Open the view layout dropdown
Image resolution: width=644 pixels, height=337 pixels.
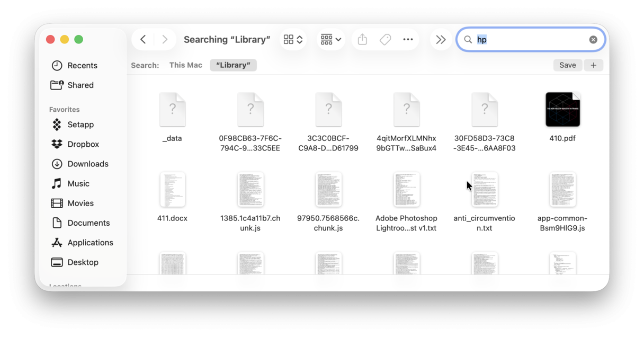click(293, 39)
